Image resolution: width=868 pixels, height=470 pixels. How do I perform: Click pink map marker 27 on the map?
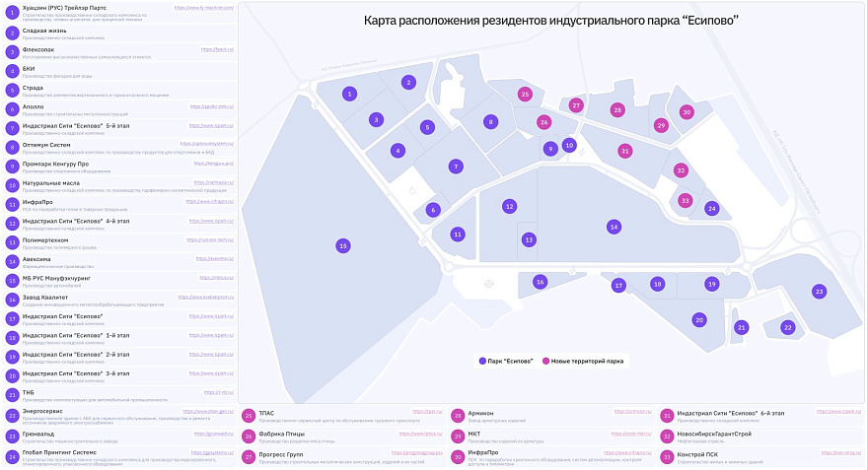pyautogui.click(x=576, y=105)
